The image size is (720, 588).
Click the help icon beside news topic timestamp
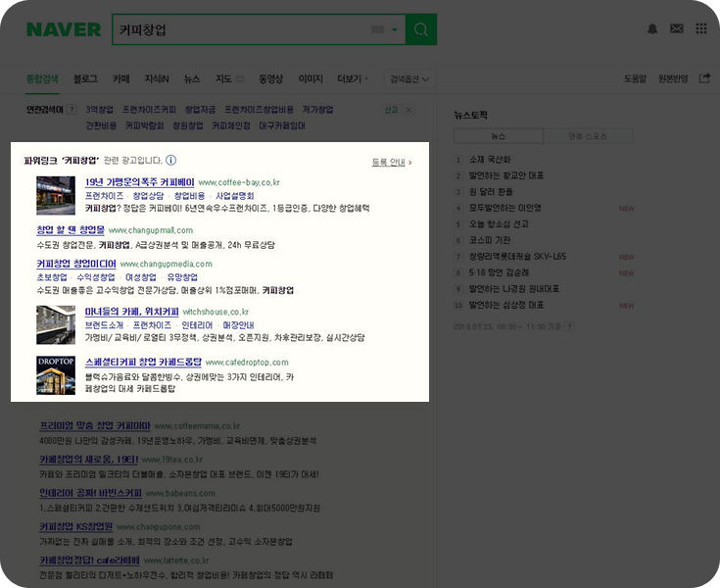coord(569,326)
